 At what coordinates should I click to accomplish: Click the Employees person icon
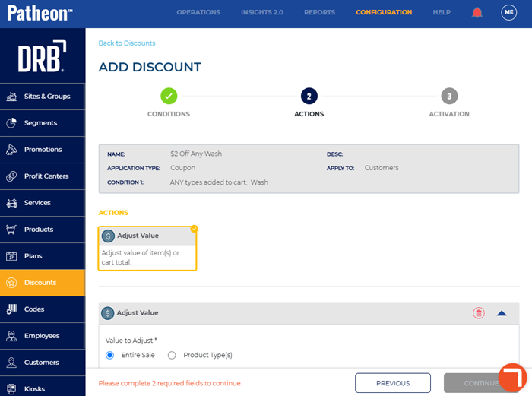pos(11,336)
